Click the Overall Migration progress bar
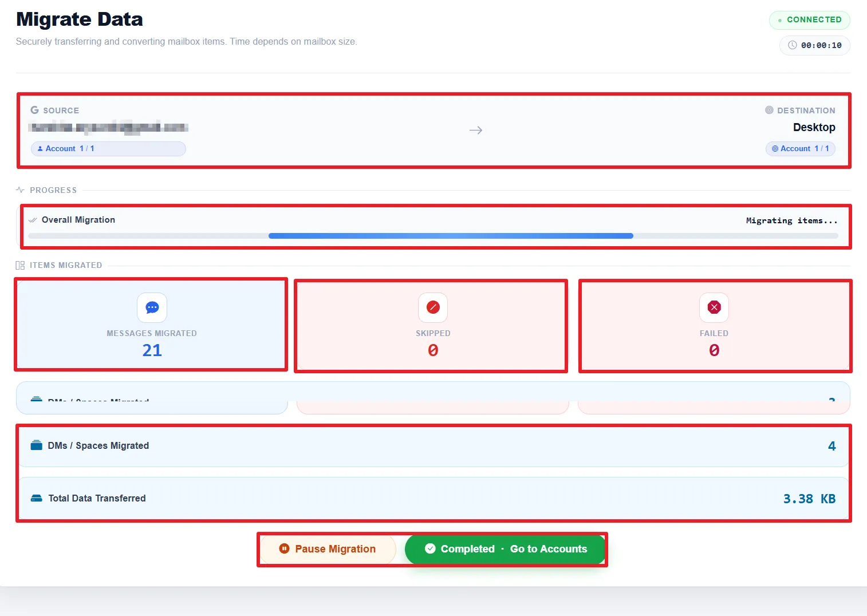This screenshot has width=867, height=616. point(433,236)
